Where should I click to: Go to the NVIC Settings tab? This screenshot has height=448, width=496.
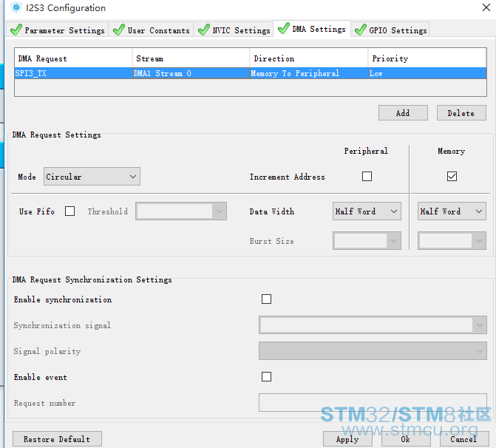click(x=234, y=30)
